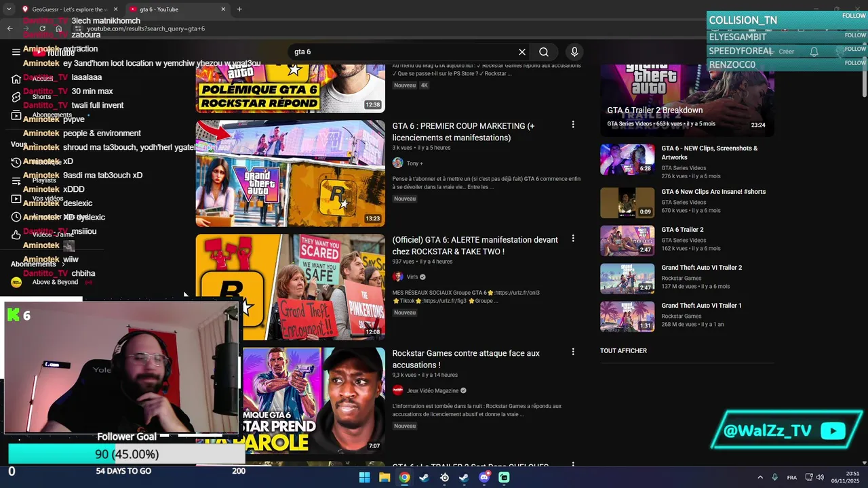Open File Explorer from the taskbar

384,477
